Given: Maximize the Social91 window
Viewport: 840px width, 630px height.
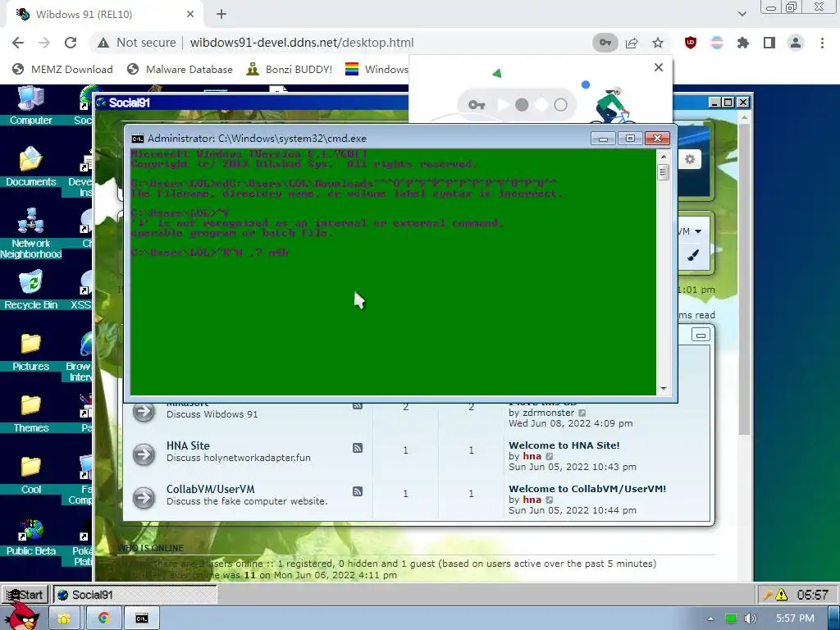Looking at the screenshot, I should click(728, 103).
